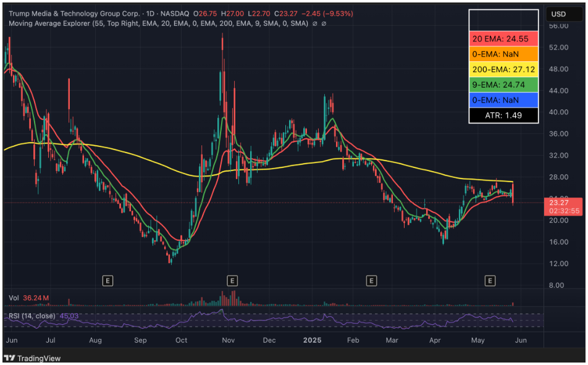
Task: Click the Sep label on the time axis
Action: (x=140, y=340)
